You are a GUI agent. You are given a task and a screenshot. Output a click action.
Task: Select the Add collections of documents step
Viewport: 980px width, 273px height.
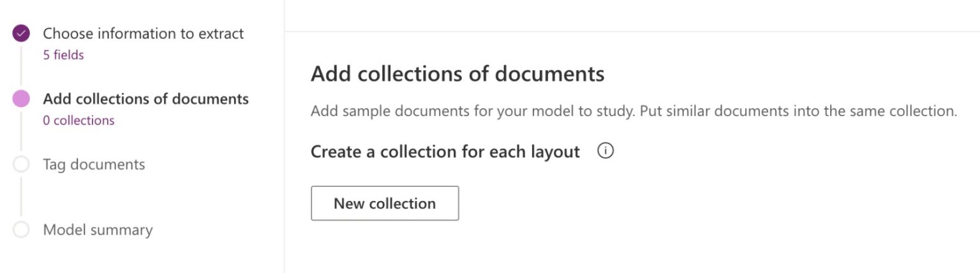pos(146,99)
